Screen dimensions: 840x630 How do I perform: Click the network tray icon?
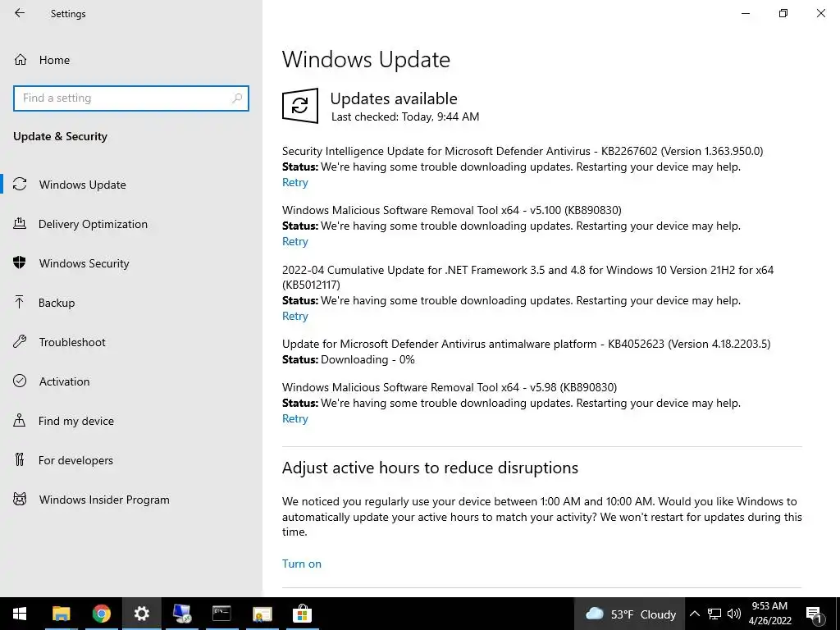pos(714,614)
